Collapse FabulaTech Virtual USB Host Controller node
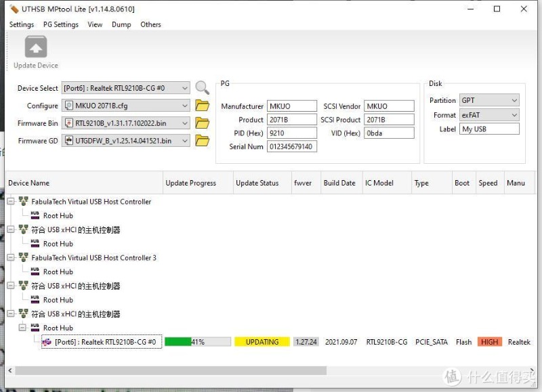 point(11,202)
